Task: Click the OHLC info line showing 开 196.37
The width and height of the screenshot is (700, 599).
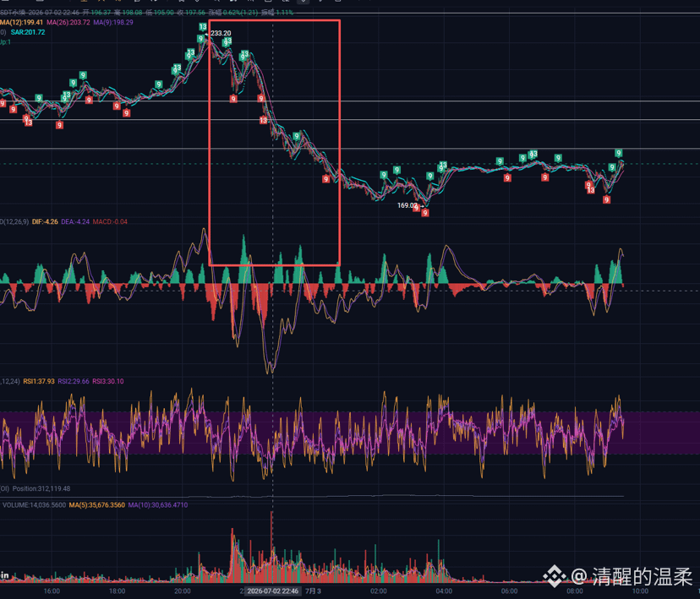Action: (147, 13)
